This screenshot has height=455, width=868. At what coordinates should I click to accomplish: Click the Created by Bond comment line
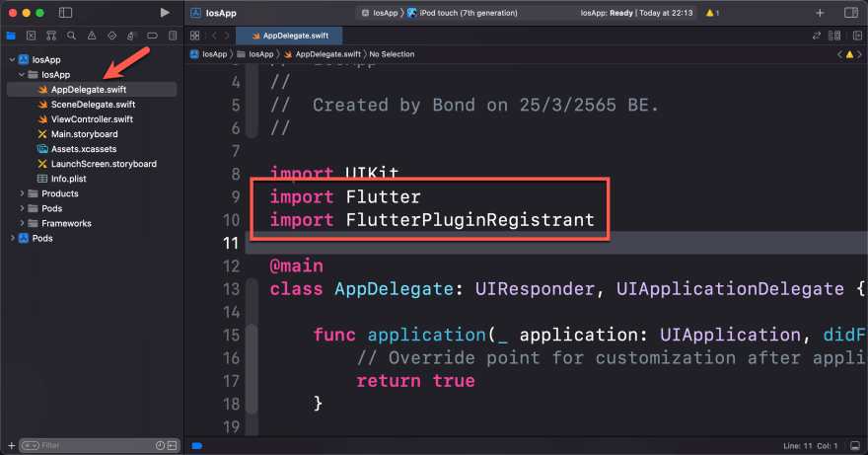tap(465, 106)
